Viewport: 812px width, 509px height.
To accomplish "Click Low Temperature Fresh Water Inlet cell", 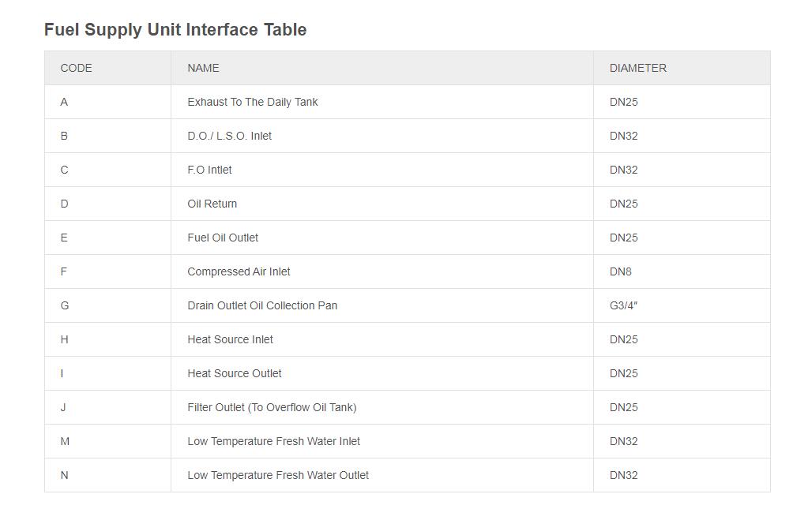I will (x=273, y=441).
